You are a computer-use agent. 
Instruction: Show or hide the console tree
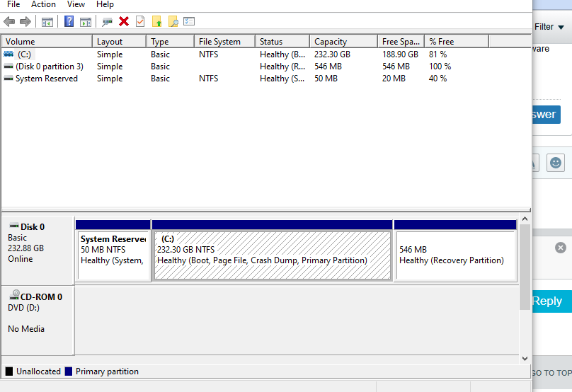[47, 22]
